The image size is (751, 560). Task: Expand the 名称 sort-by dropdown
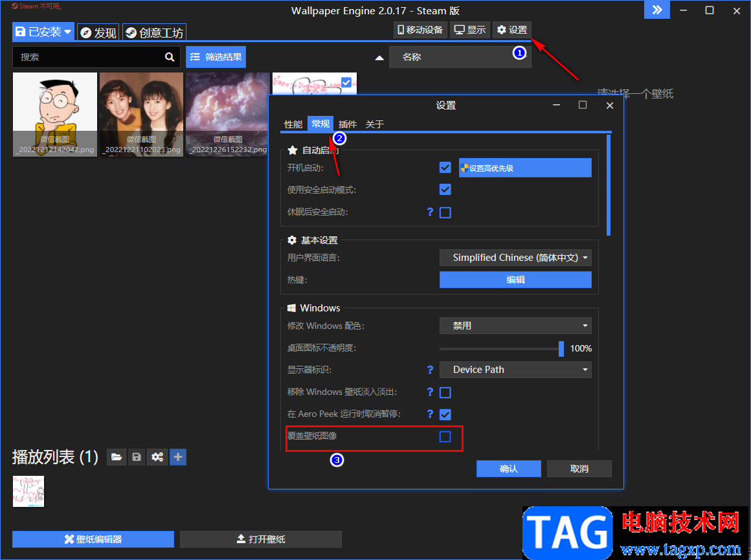[460, 57]
